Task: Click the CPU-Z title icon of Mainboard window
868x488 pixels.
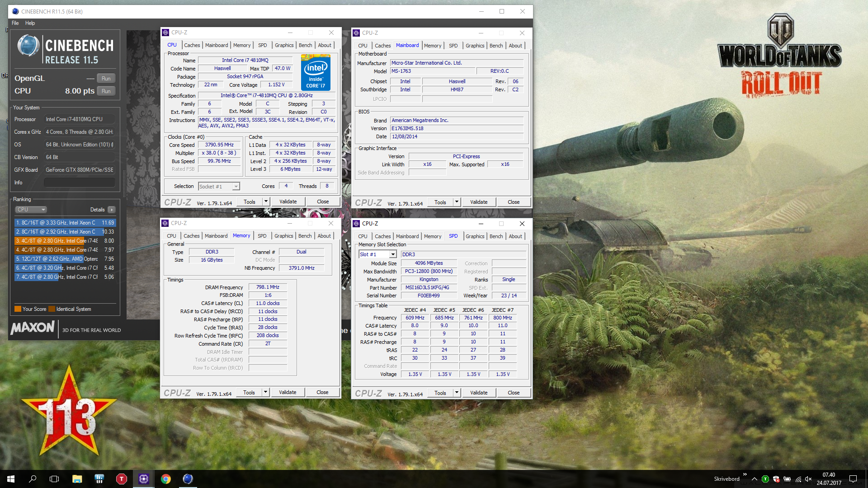Action: tap(356, 33)
